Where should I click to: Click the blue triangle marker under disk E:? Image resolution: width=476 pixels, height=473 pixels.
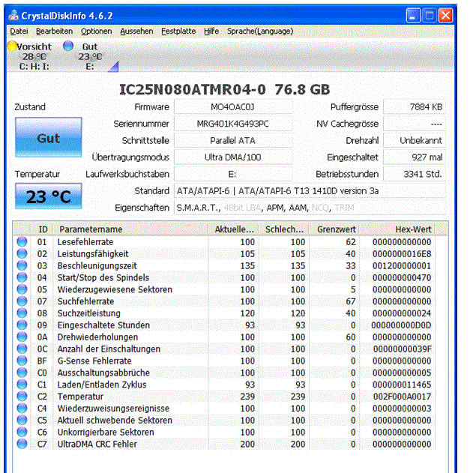point(113,67)
